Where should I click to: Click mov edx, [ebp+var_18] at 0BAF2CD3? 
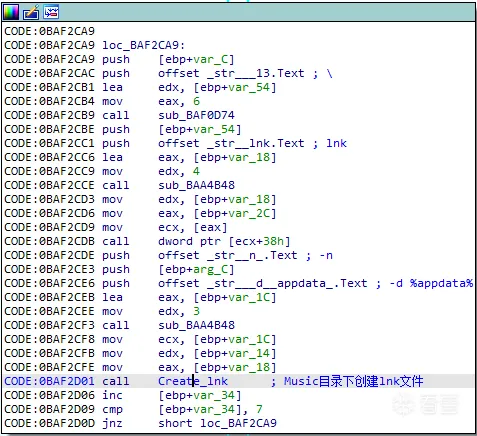(x=189, y=199)
